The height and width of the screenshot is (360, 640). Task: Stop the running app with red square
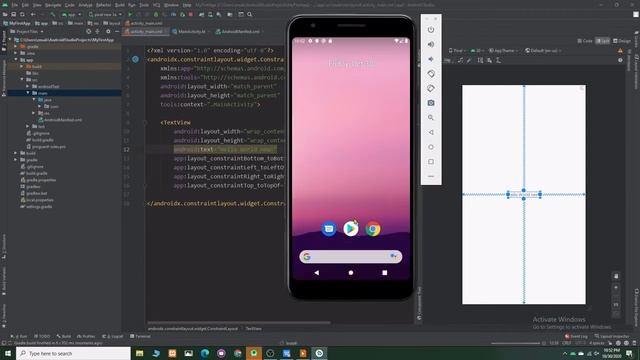click(x=191, y=15)
